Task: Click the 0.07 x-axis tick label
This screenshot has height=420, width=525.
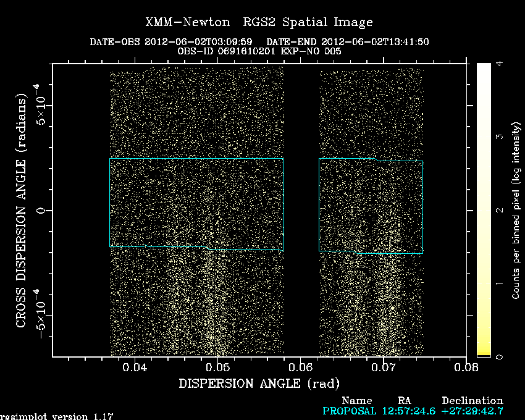Action: pos(384,367)
